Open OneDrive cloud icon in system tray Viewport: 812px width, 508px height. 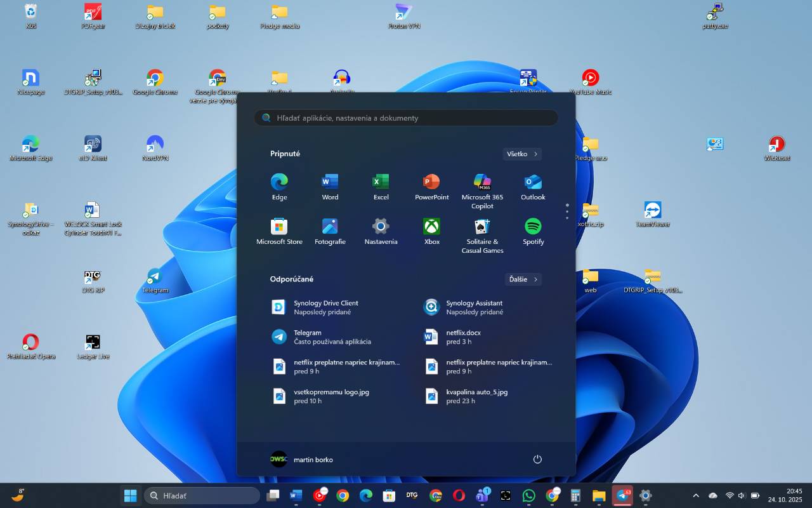click(x=712, y=495)
